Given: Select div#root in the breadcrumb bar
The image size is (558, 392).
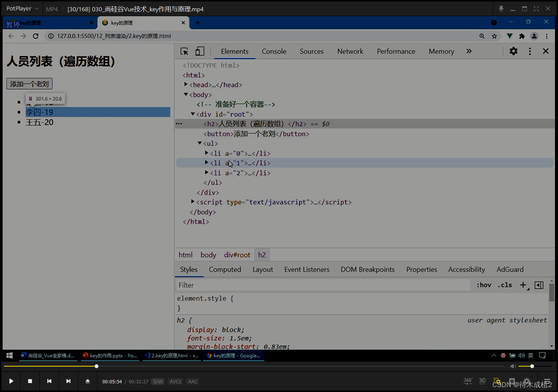Looking at the screenshot, I should coord(237,255).
